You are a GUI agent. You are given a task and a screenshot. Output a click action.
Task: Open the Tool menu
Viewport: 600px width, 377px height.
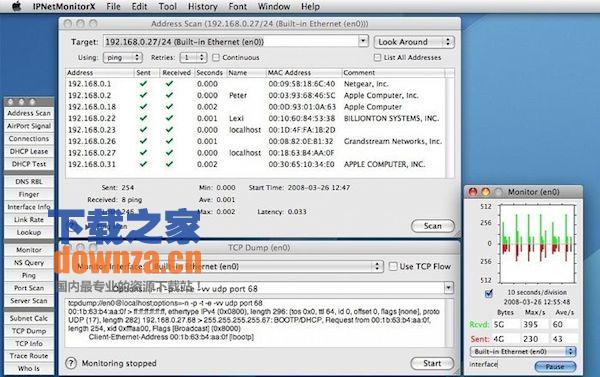tap(168, 7)
